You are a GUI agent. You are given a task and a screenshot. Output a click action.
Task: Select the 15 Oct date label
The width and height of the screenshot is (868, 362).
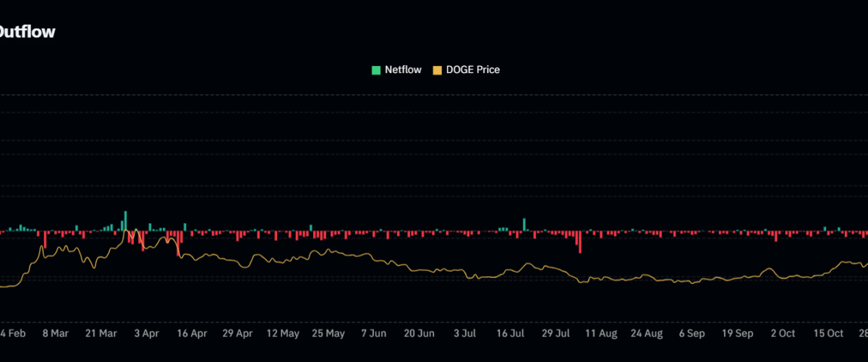click(828, 334)
